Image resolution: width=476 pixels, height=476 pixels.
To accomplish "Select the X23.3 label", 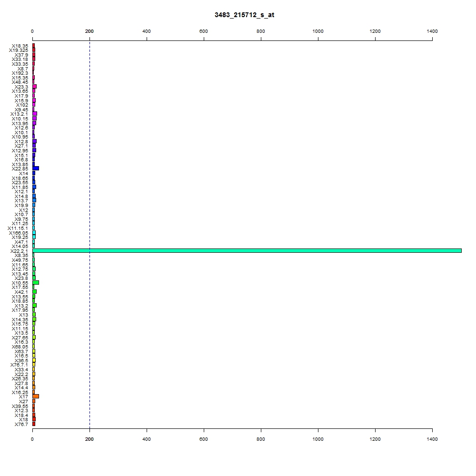I will point(21,87).
